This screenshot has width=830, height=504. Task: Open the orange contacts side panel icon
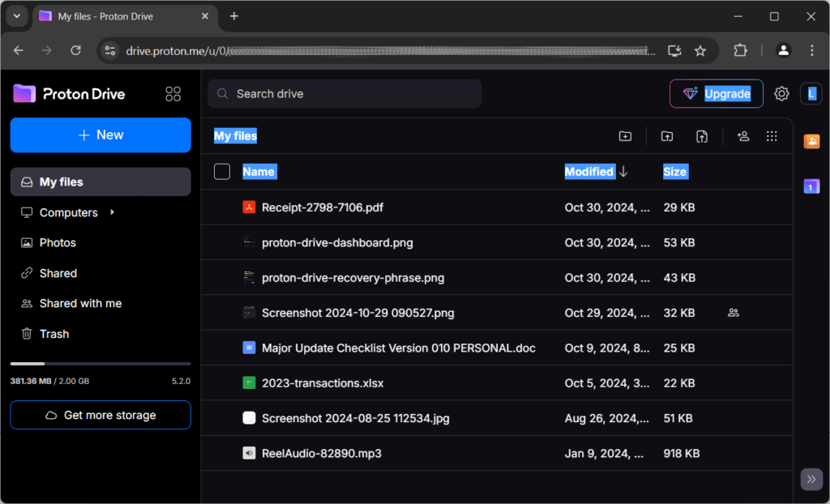811,141
